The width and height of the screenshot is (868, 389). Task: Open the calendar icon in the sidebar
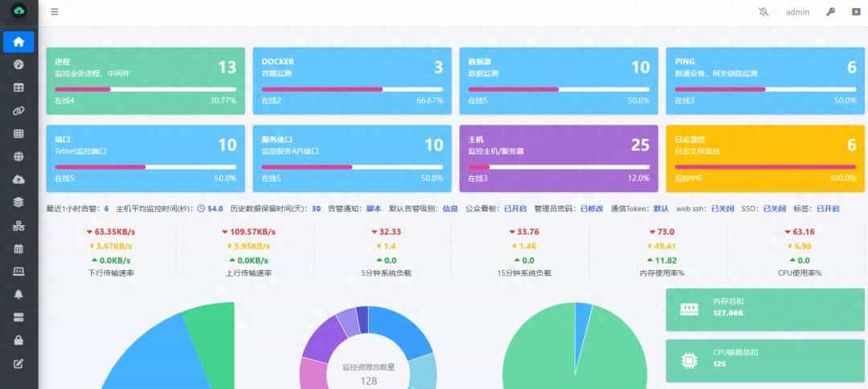[x=18, y=248]
